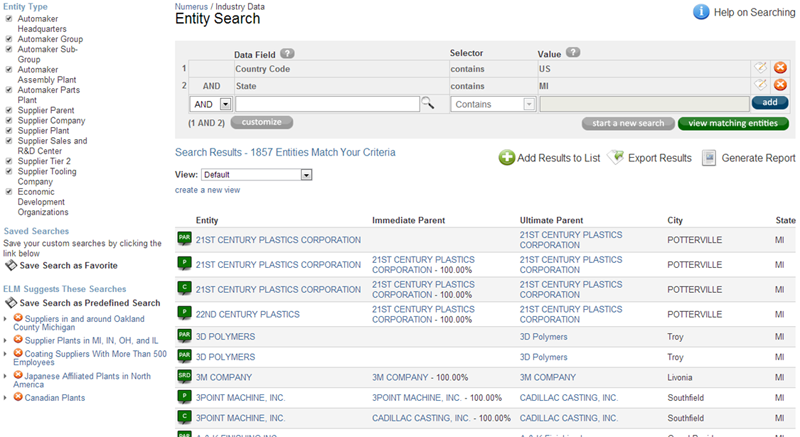The image size is (800, 437).
Task: Click the Generate Report document icon
Action: pos(709,158)
